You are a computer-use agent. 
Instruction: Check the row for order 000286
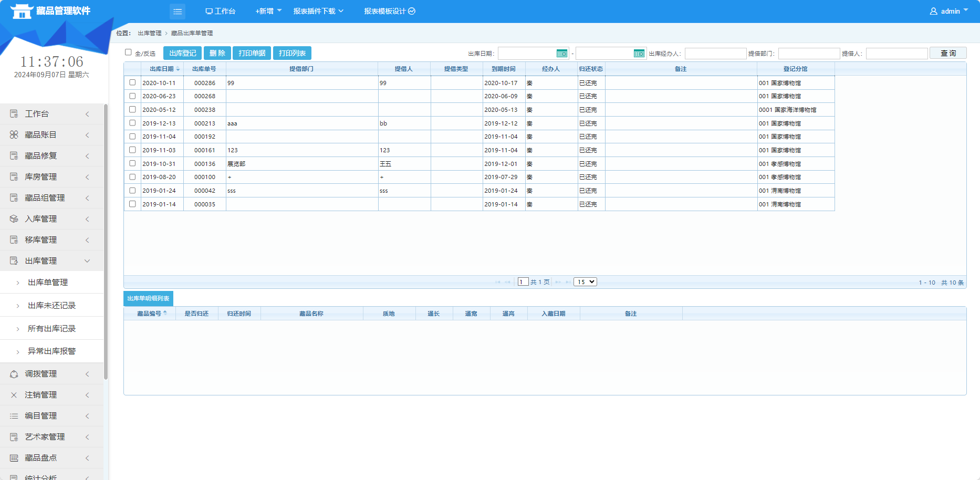[132, 82]
